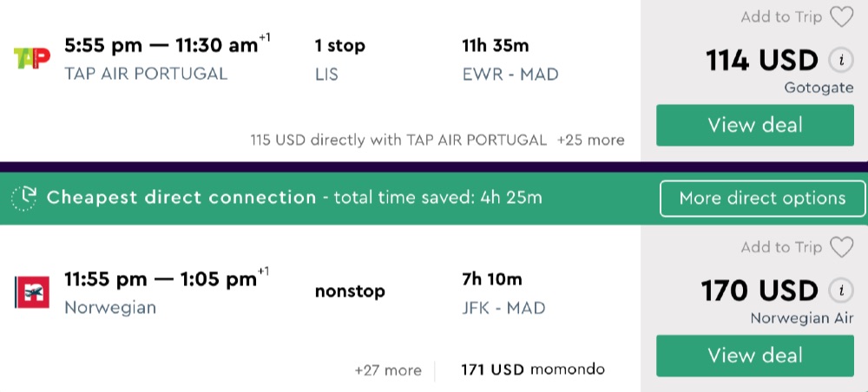
Task: View deal for the 114 USD Gotogate flight
Action: (x=754, y=125)
